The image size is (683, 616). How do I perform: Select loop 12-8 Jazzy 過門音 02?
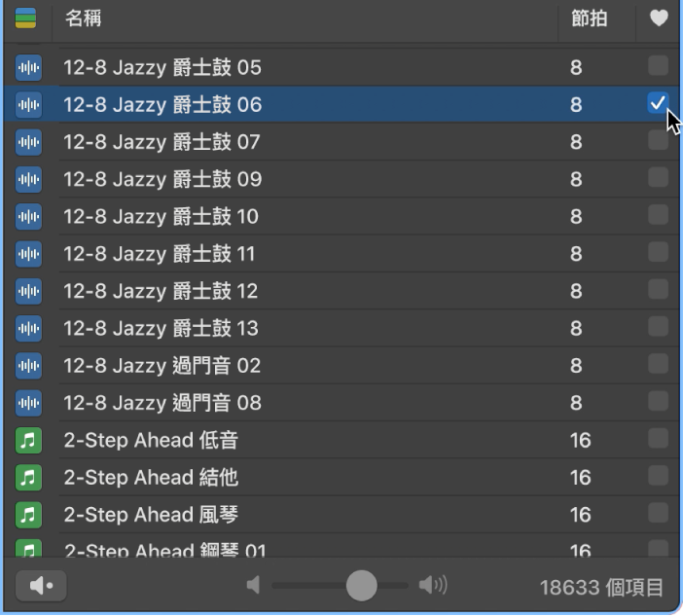coord(341,366)
